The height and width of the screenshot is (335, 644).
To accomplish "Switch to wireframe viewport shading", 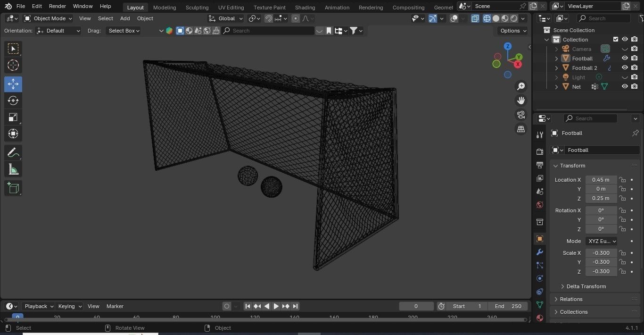I will coord(487,18).
